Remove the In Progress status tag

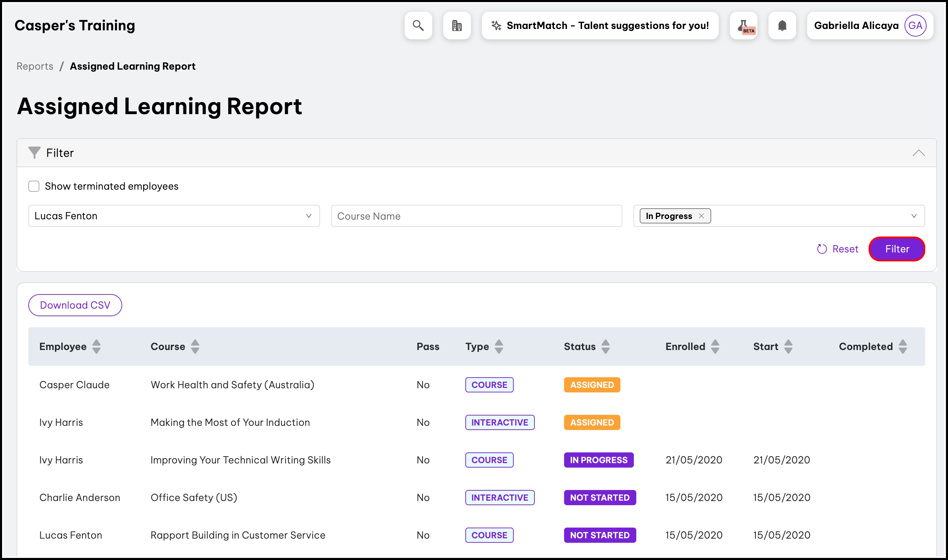(701, 216)
